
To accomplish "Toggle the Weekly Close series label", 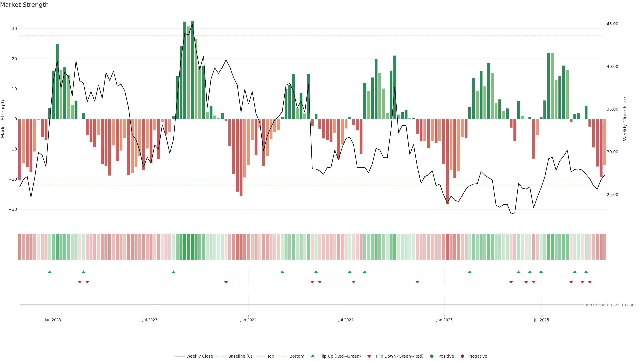I will (200, 356).
